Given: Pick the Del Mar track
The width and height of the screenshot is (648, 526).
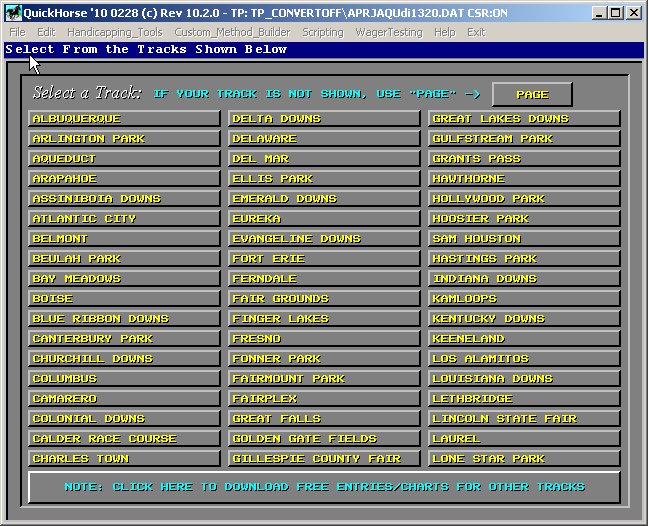Looking at the screenshot, I should tap(324, 159).
